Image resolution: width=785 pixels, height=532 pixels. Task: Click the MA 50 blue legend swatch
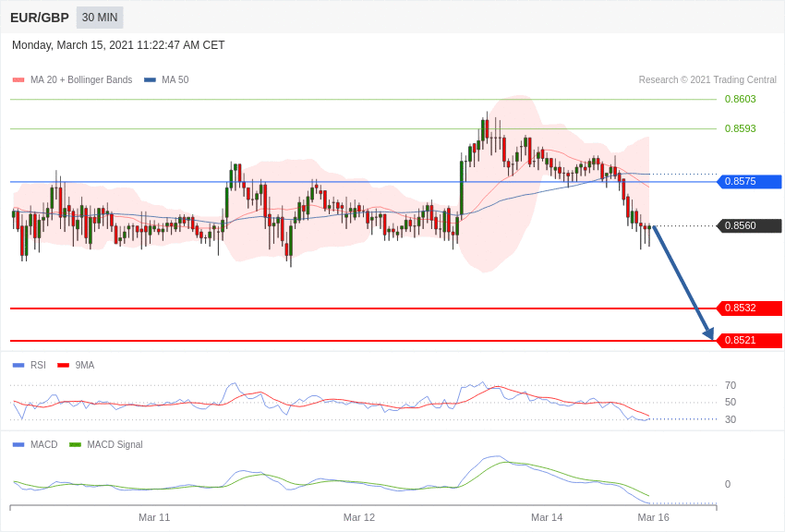[150, 80]
